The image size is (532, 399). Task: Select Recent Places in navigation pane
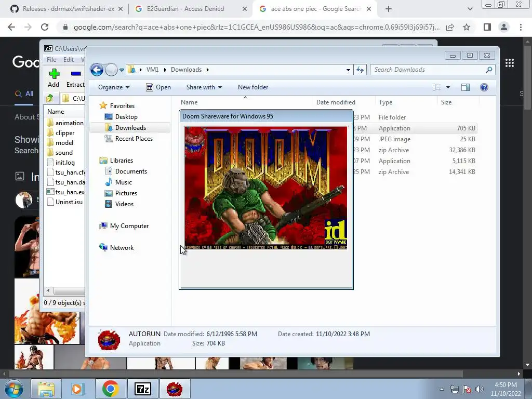(x=129, y=138)
